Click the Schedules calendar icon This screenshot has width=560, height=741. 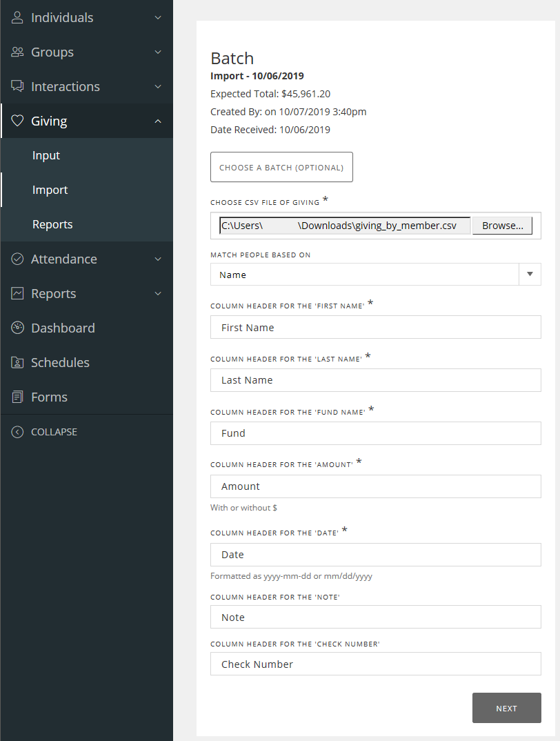[18, 362]
